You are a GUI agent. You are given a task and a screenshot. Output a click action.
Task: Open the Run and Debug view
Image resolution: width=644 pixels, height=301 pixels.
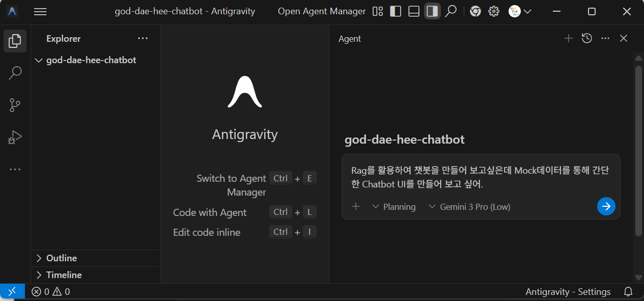(15, 138)
